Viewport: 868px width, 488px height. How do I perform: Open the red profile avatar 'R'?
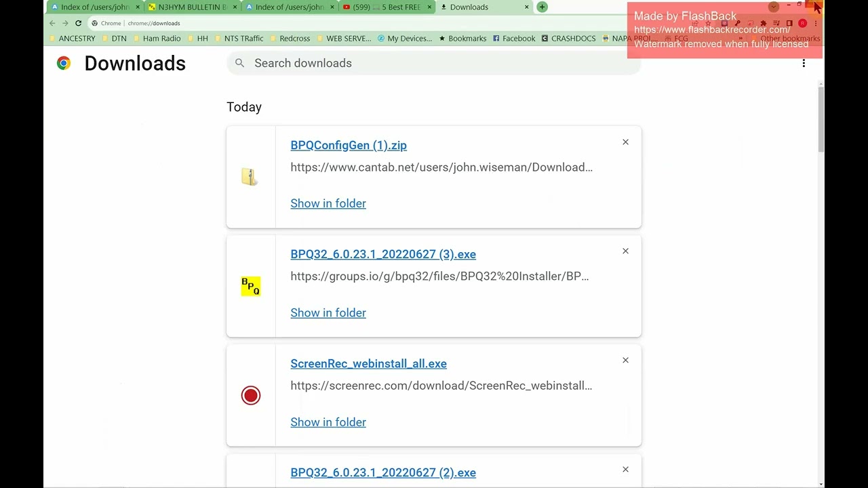coord(802,23)
